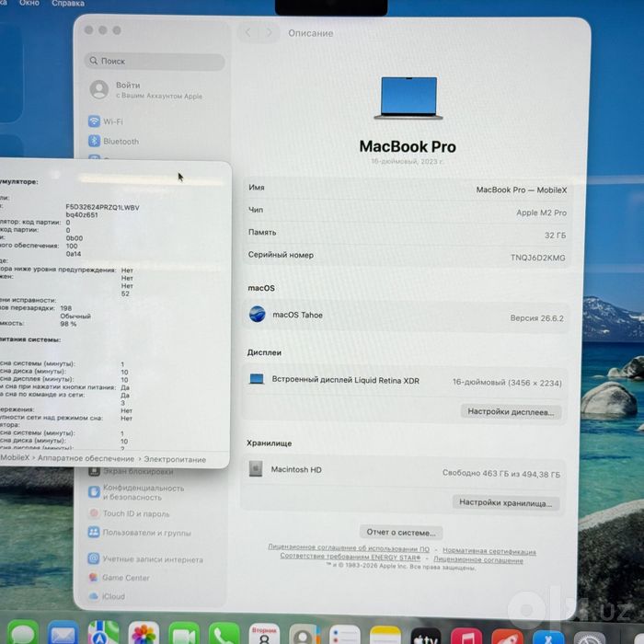Select Game Center in sidebar
The height and width of the screenshot is (644, 644).
point(119,578)
